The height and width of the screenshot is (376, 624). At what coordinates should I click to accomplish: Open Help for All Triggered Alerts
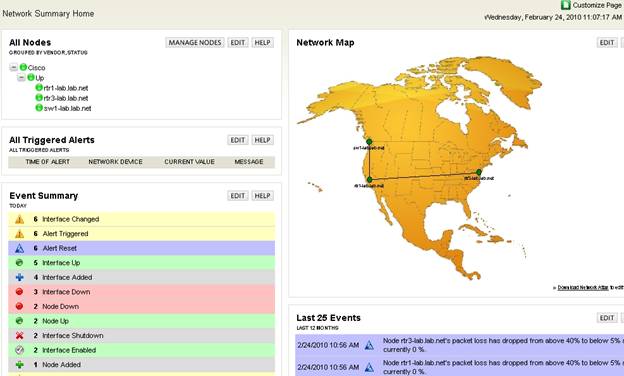(x=263, y=140)
